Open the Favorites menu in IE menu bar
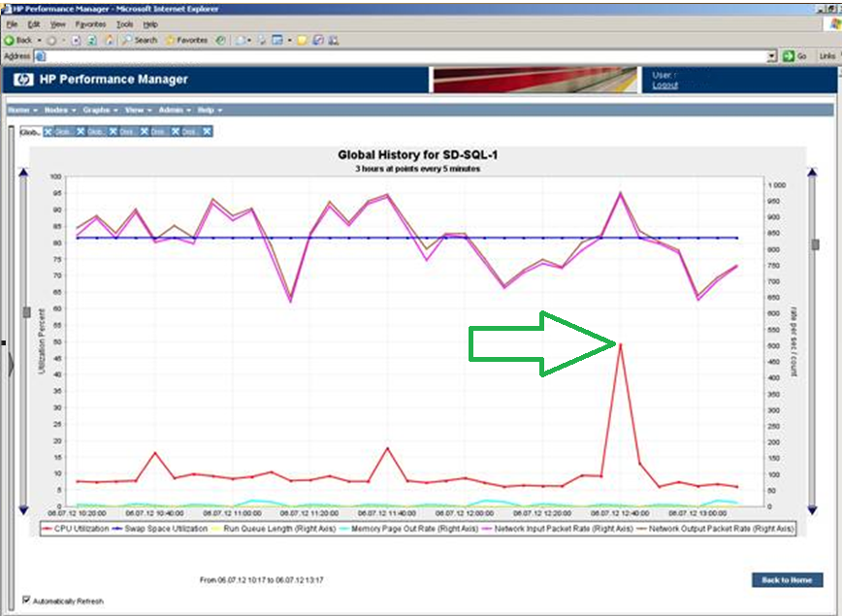This screenshot has width=842, height=616. (90, 24)
